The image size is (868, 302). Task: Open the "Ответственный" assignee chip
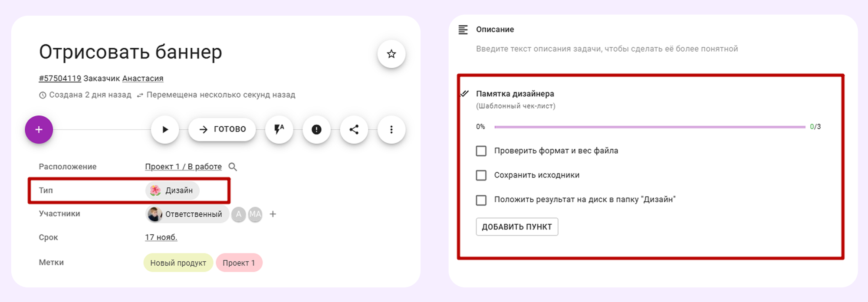pyautogui.click(x=187, y=214)
